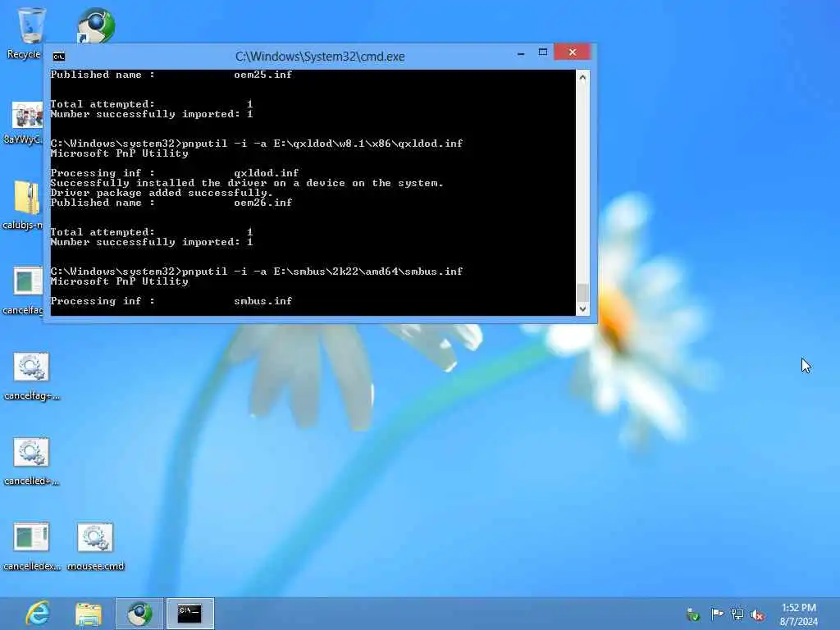This screenshot has width=840, height=630.
Task: Select the cancelled+... batch file icon
Action: pyautogui.click(x=31, y=452)
